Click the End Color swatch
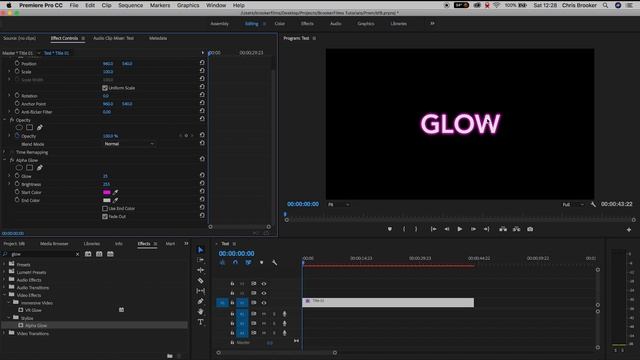640x360 pixels. pyautogui.click(x=107, y=200)
